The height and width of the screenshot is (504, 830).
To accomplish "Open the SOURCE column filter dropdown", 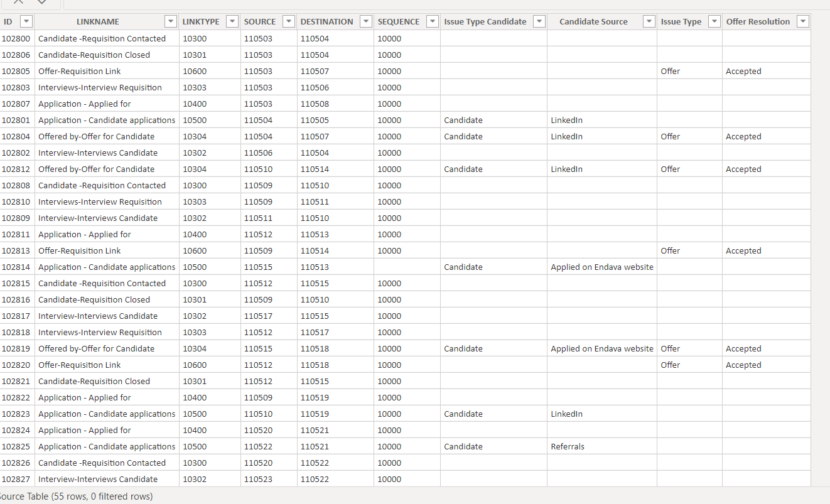I will pos(289,21).
